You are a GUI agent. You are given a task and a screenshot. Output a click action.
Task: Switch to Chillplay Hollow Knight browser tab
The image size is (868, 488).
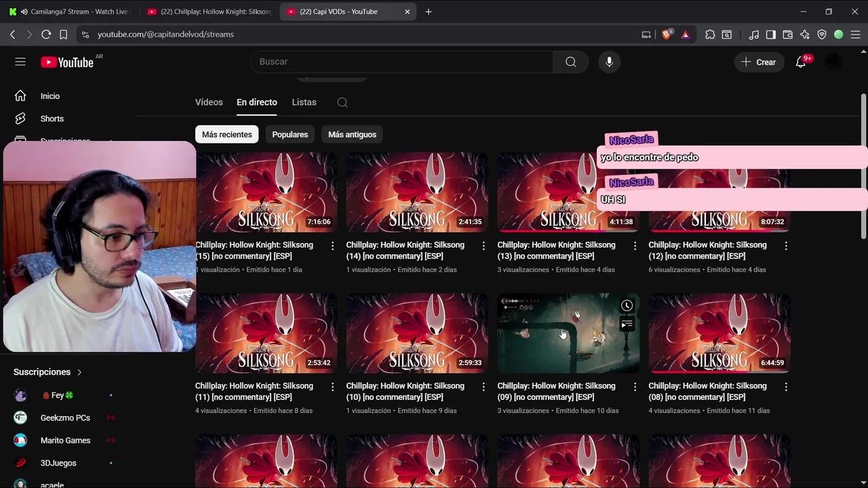209,12
